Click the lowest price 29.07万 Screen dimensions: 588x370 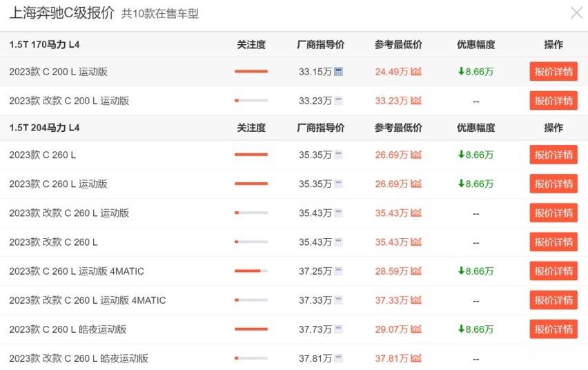[391, 329]
